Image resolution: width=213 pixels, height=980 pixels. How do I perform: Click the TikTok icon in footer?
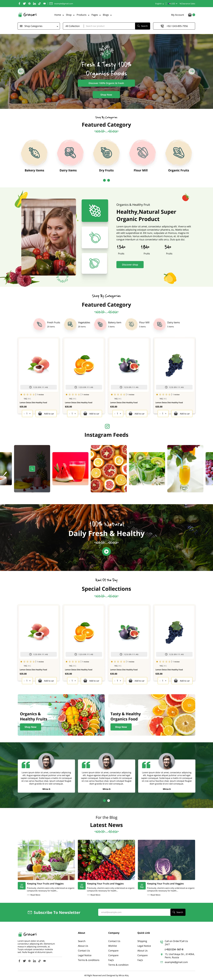point(39,961)
